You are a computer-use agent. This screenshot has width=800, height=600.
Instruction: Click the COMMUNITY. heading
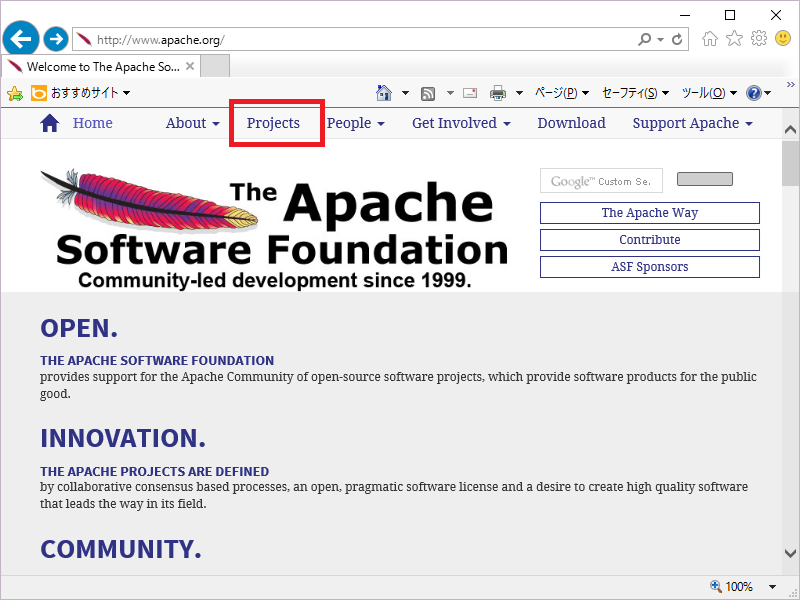121,549
